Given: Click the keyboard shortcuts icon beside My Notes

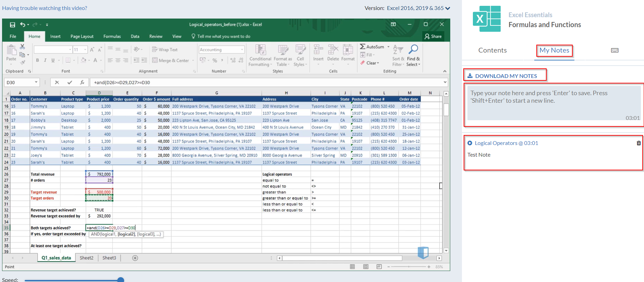Looking at the screenshot, I should 615,50.
